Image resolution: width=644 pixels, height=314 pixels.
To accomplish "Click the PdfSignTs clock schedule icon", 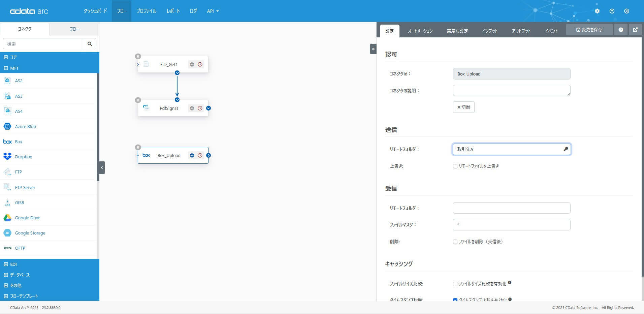I will [200, 108].
